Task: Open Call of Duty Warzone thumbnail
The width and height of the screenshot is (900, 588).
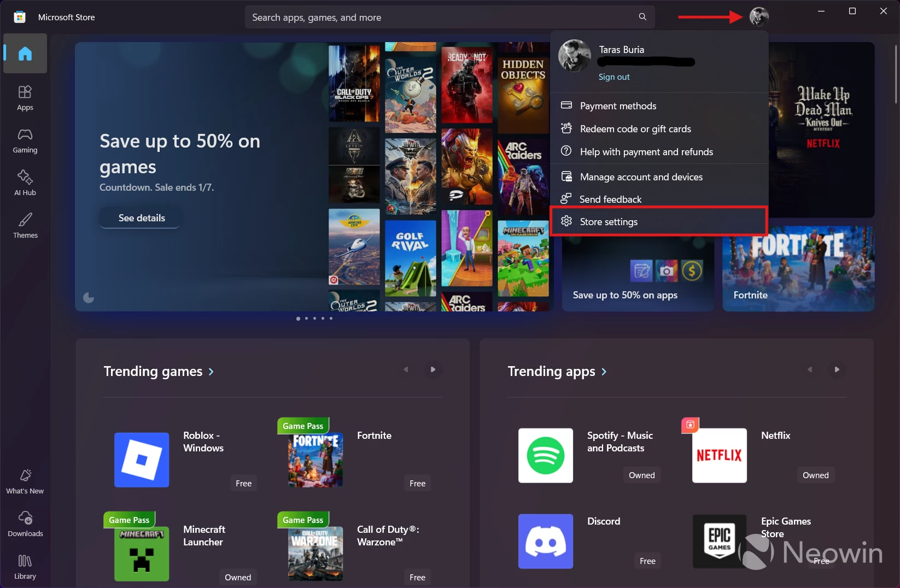Action: 315,554
